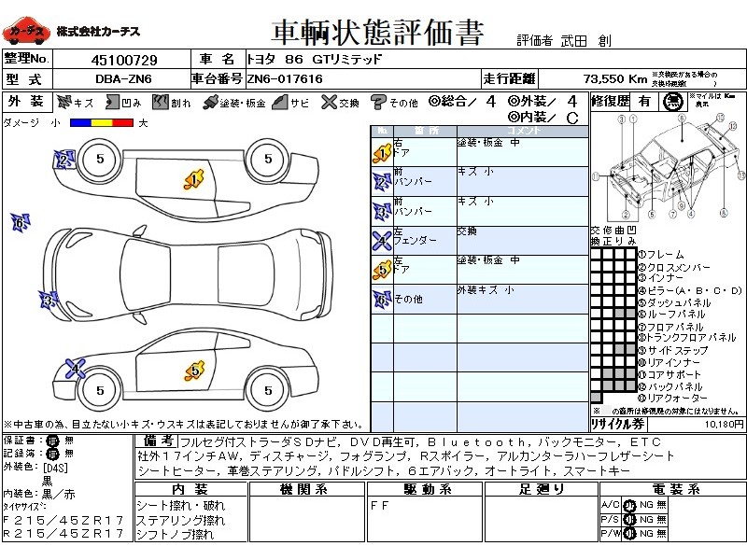Click the 外装 section label
The height and width of the screenshot is (560, 747).
click(26, 102)
